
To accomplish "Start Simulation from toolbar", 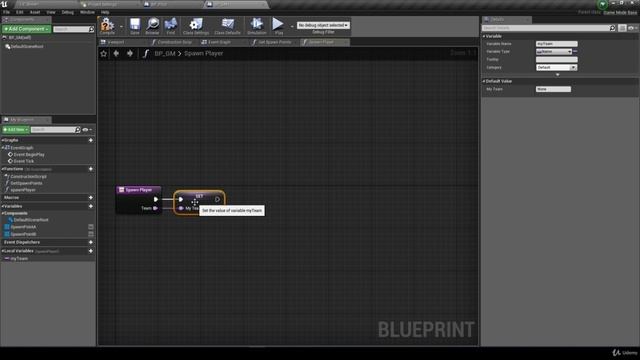I will pyautogui.click(x=257, y=26).
